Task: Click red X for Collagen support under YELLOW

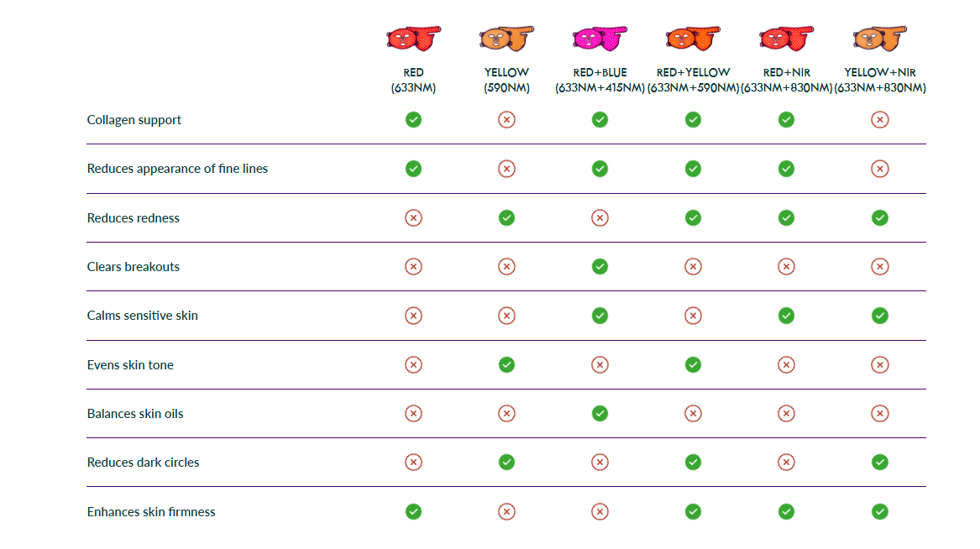Action: tap(506, 120)
